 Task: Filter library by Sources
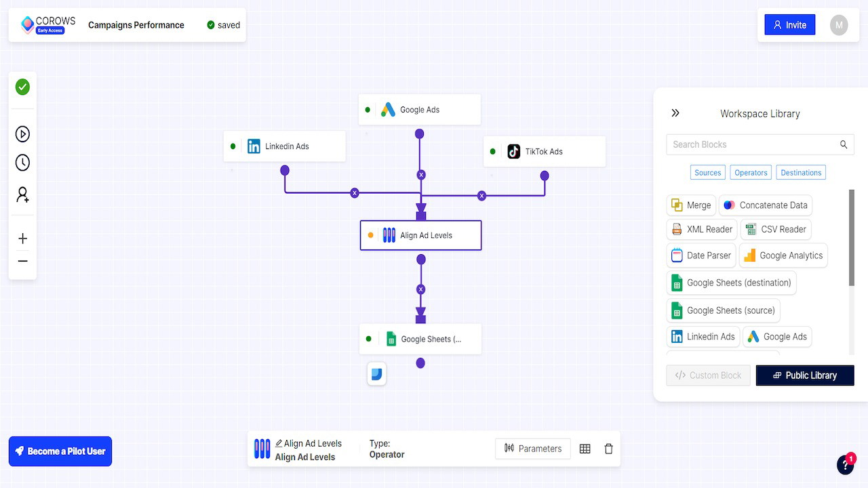tap(707, 173)
